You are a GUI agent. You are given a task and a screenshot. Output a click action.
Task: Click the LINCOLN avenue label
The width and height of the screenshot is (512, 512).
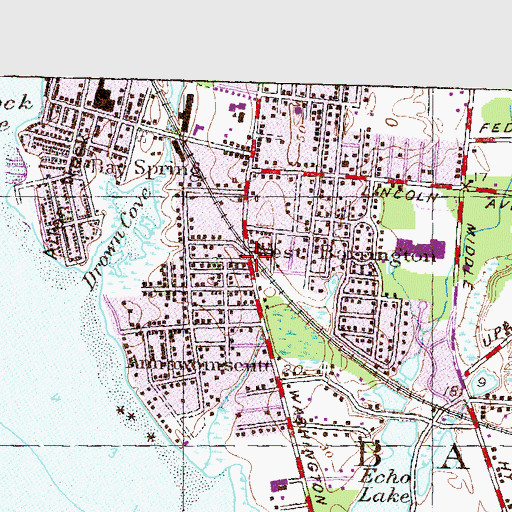pyautogui.click(x=399, y=194)
